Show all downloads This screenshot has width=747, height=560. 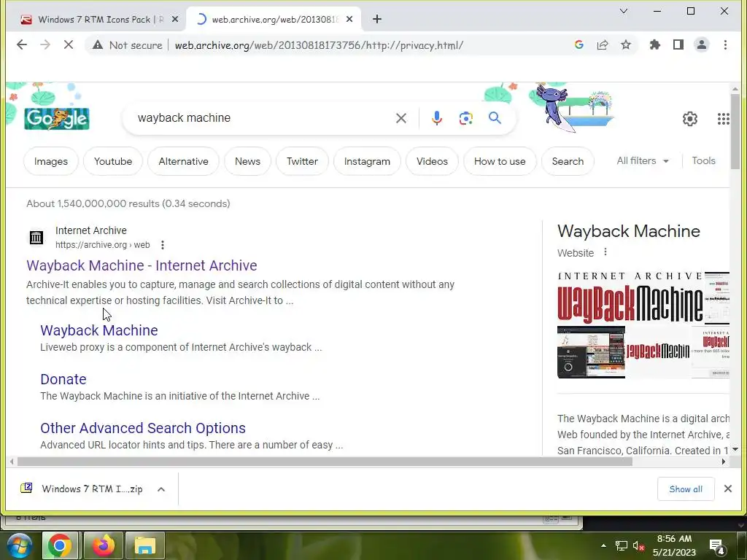click(x=686, y=489)
